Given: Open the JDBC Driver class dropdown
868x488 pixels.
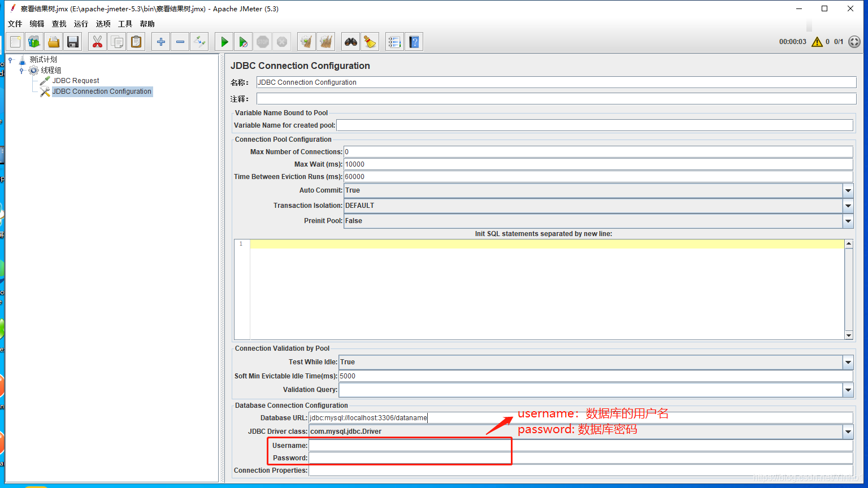Looking at the screenshot, I should tap(848, 432).
